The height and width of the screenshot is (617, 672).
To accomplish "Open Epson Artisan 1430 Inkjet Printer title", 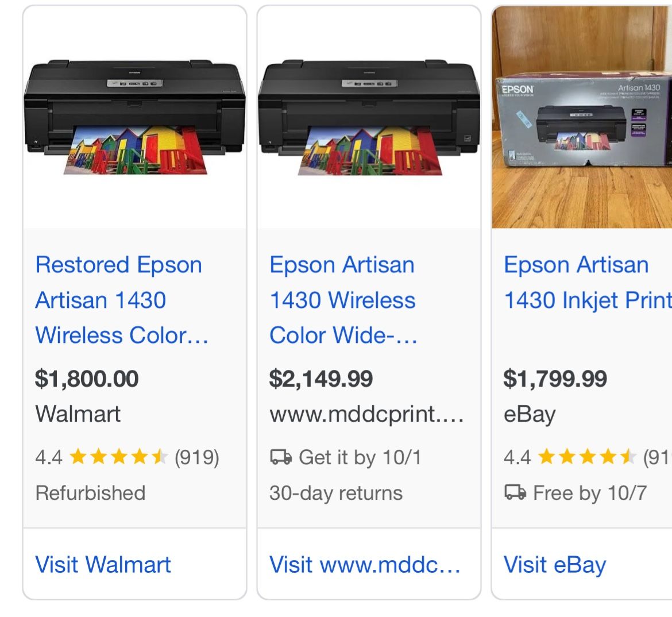I will 587,282.
